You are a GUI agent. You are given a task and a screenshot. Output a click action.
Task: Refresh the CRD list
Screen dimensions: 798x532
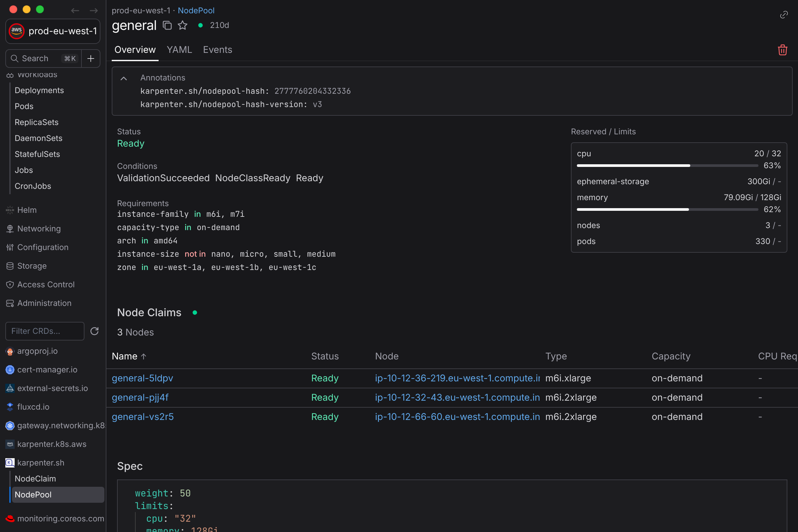click(x=94, y=331)
